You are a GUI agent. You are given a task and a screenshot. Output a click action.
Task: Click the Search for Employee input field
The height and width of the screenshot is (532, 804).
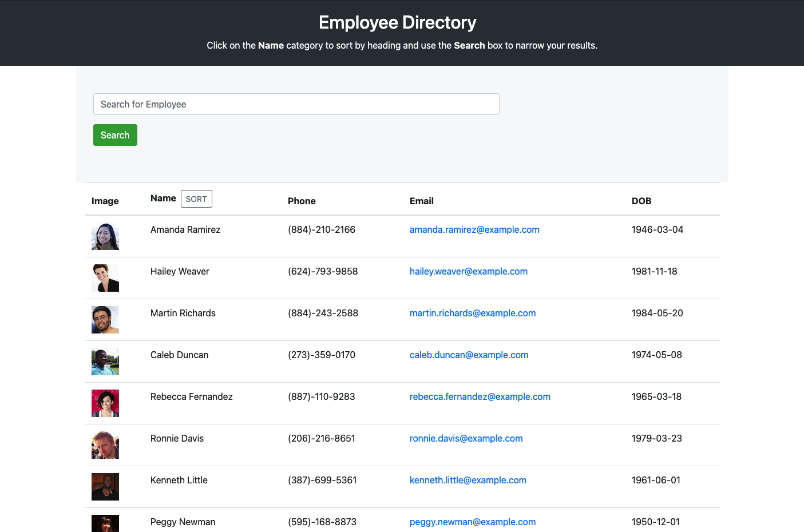point(296,104)
